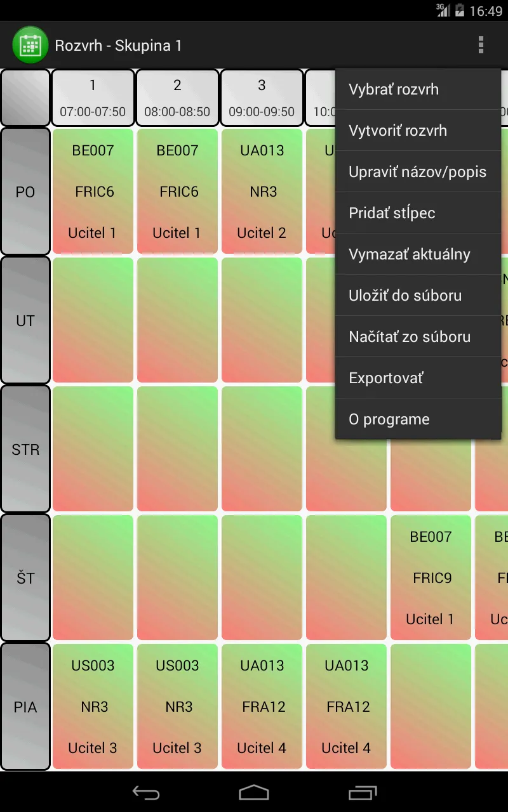
Task: Open the recent apps button
Action: [x=363, y=792]
